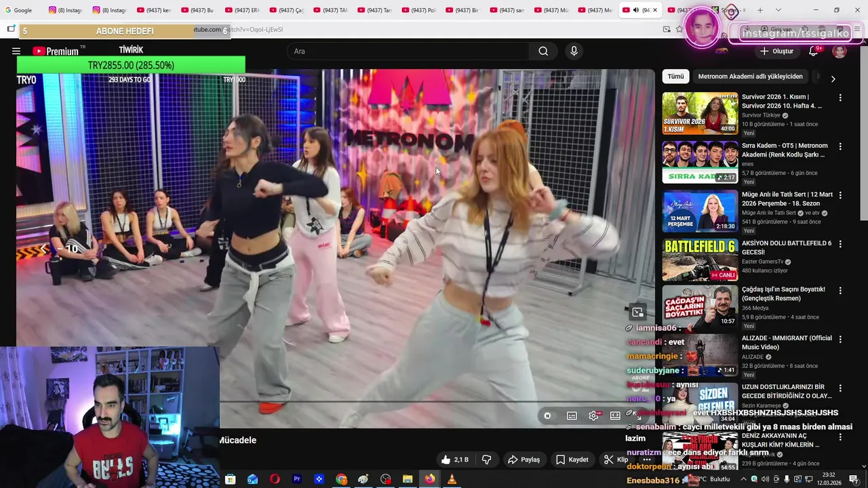868x488 pixels.
Task: Open Adobe Premiere Pro from taskbar
Action: [x=297, y=479]
